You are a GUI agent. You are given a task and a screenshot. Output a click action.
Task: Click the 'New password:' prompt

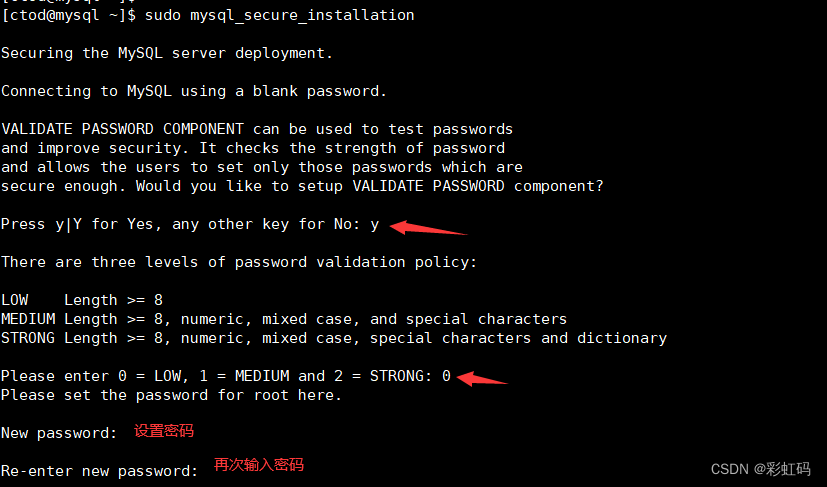(59, 433)
